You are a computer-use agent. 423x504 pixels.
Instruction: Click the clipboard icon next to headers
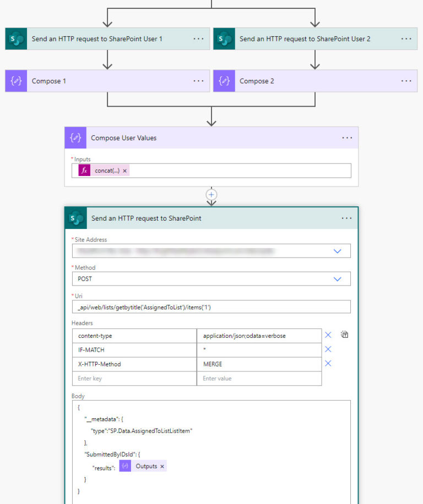[x=344, y=334]
